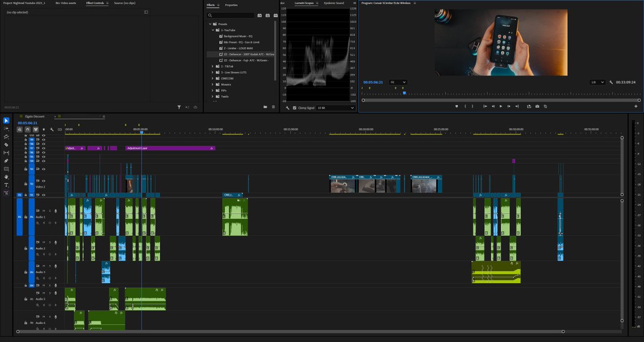
Task: Click the Lumetri Scopes settings wrench
Action: [288, 108]
